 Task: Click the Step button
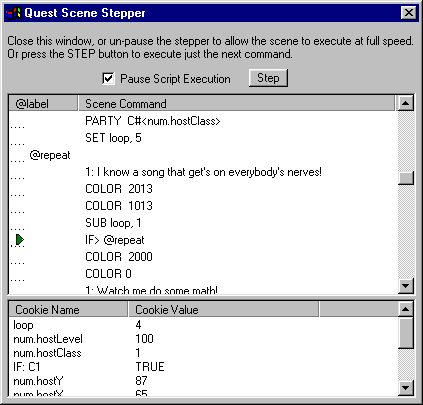(x=268, y=78)
